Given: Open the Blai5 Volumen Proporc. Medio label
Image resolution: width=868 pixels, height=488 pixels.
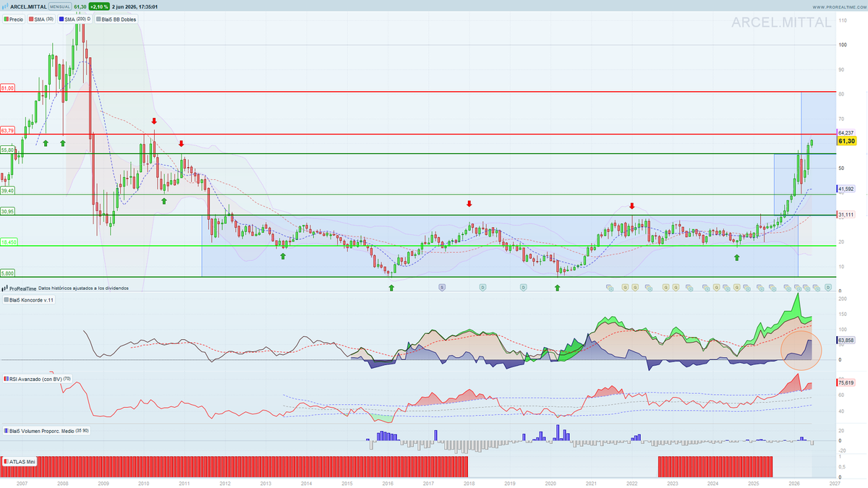Looking at the screenshot, I should [46, 431].
